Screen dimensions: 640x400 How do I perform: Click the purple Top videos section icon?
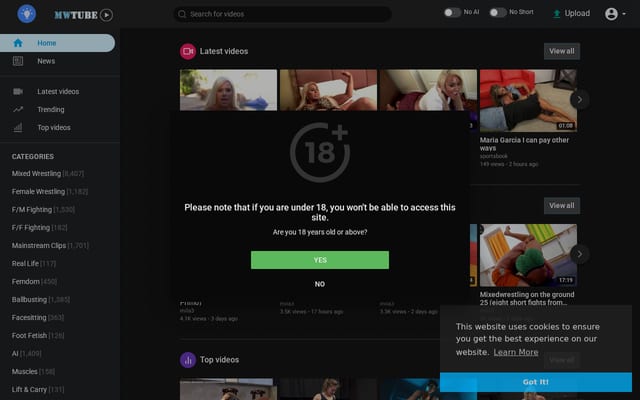[x=188, y=360]
